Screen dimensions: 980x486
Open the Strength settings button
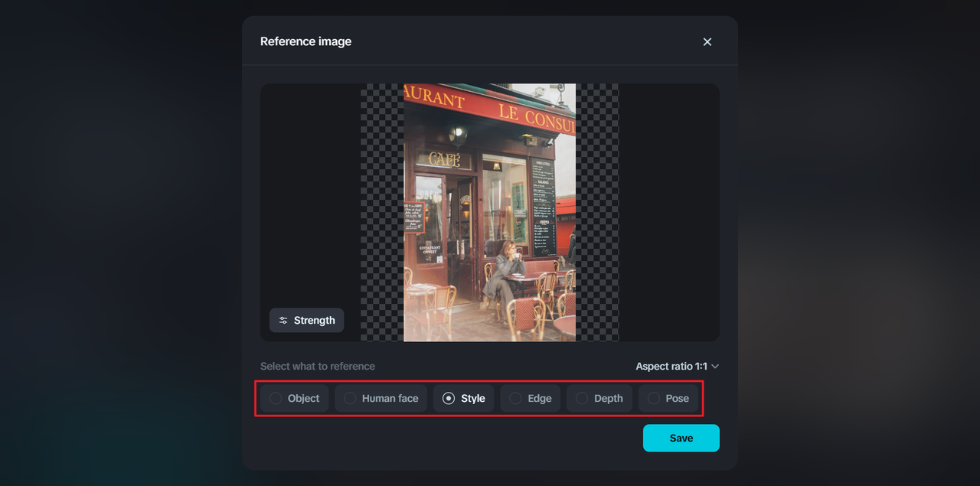tap(306, 321)
